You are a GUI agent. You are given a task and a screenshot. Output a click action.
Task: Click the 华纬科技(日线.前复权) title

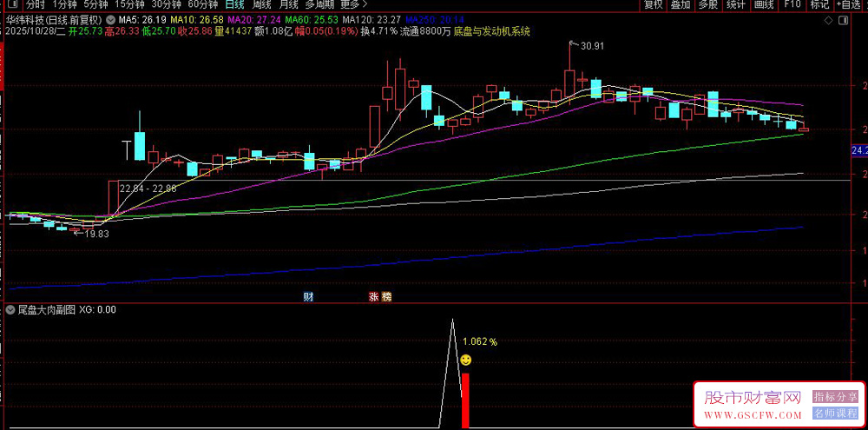coord(54,20)
